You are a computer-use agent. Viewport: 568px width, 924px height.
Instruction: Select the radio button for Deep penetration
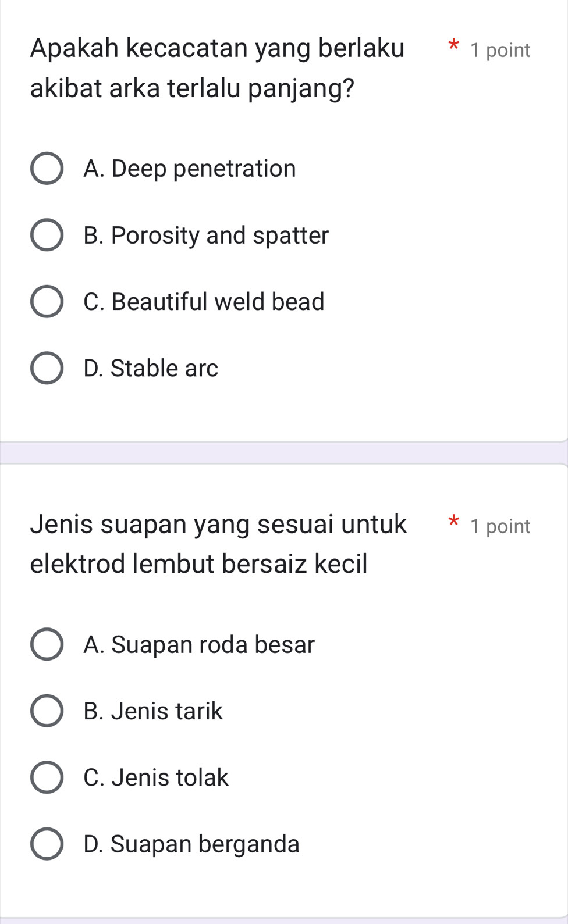click(x=47, y=169)
